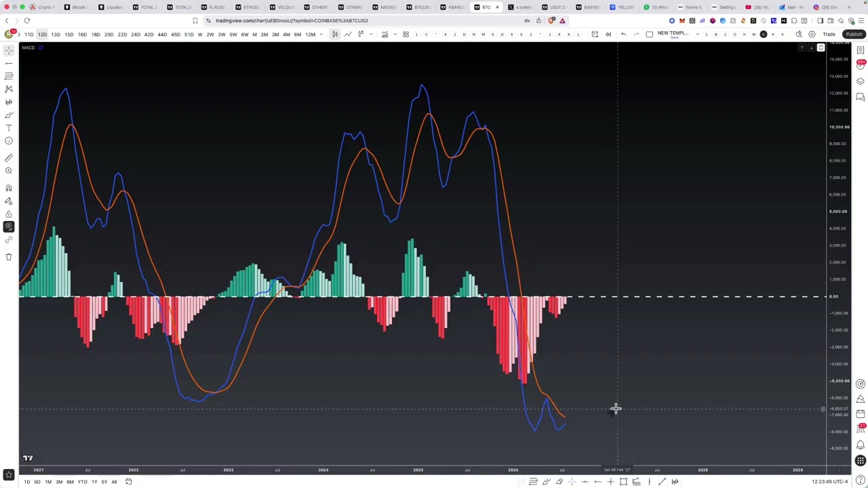This screenshot has width=868, height=488.
Task: Select the YTD date range
Action: pos(82,482)
